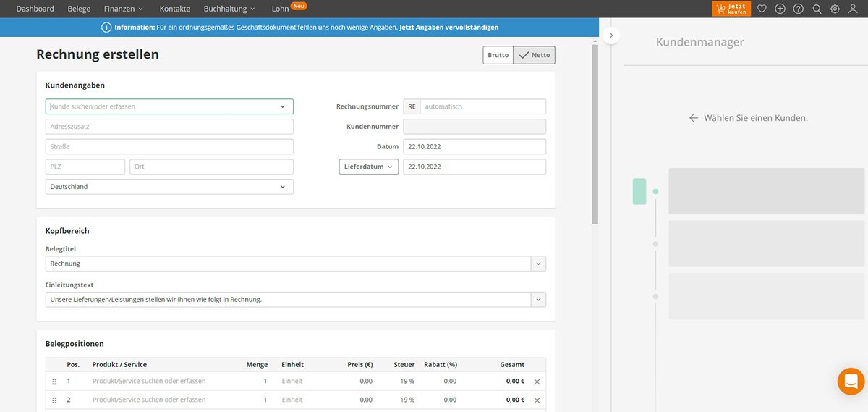868x412 pixels.
Task: Select the Netto price mode
Action: click(535, 55)
